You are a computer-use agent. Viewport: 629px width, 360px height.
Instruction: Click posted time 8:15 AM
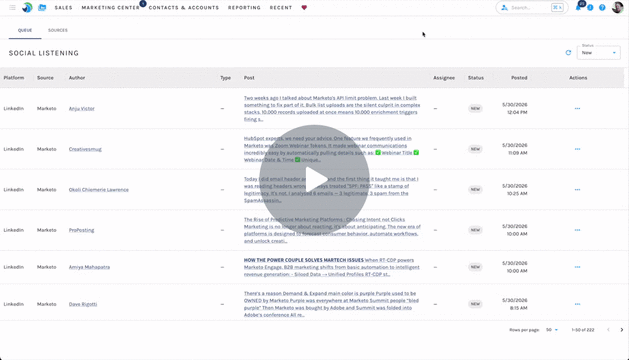point(518,308)
